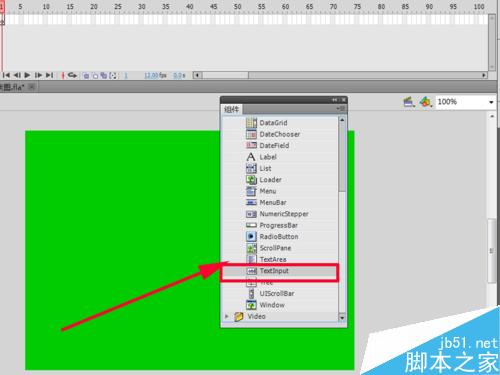Step forward one frame
The width and height of the screenshot is (500, 375).
tap(38, 75)
